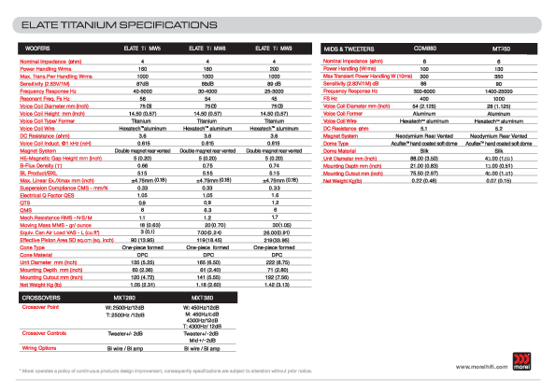Select the B-Flux Density (T) label
Image resolution: width=556 pixels, height=392 pixels.
click(41, 166)
